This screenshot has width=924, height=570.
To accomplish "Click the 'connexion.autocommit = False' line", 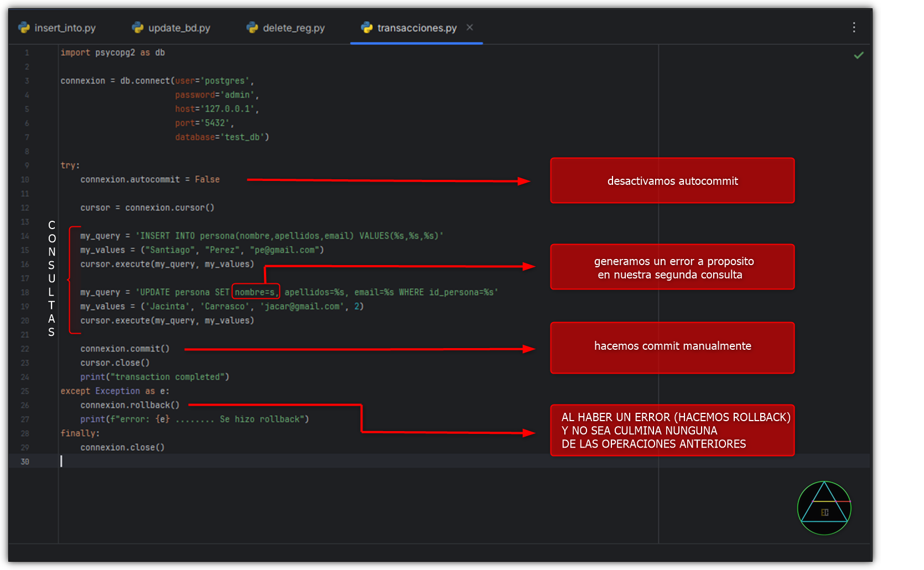I will click(150, 179).
